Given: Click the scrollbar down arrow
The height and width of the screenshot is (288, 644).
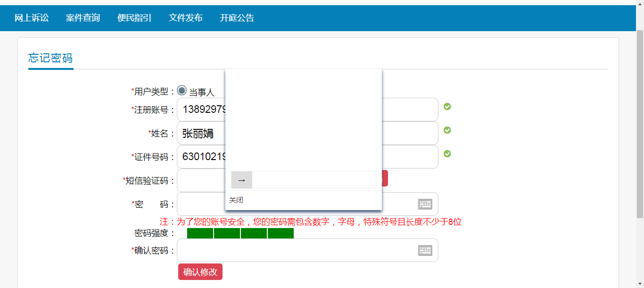Looking at the screenshot, I should [x=640, y=285].
